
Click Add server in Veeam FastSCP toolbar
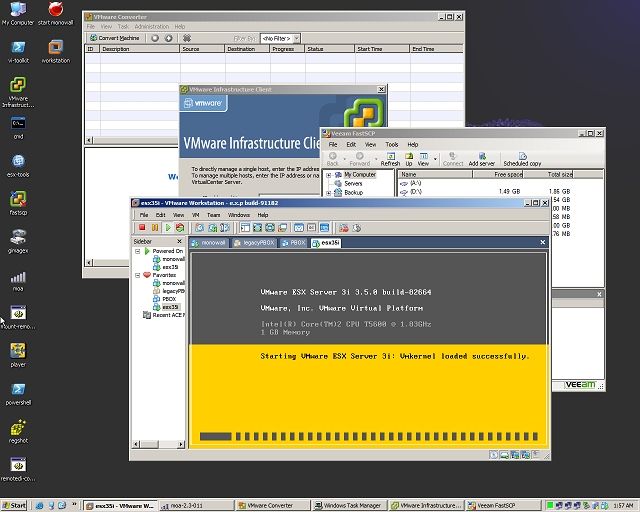pos(482,159)
